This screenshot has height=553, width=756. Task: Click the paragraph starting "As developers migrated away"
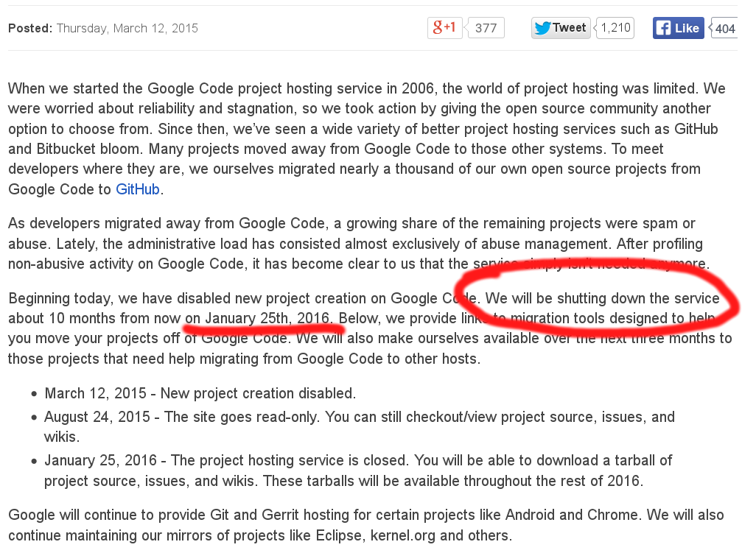(x=354, y=243)
